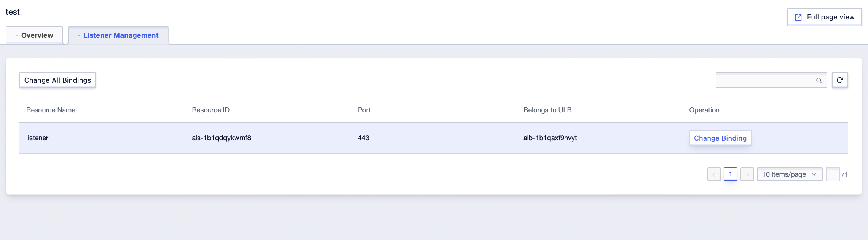Go to previous page arrow
868x240 pixels.
[714, 174]
